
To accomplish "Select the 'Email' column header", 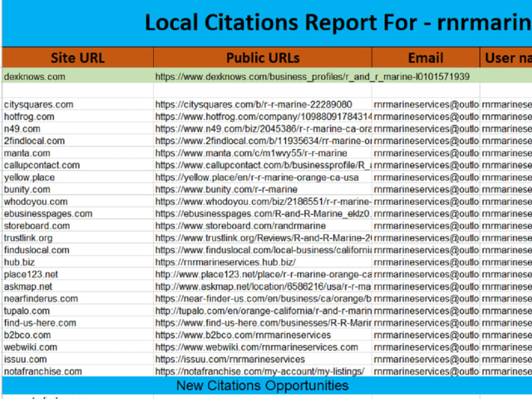I will (x=426, y=57).
